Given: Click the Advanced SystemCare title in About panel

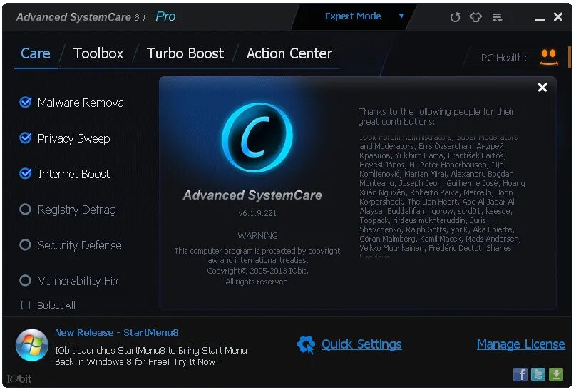Looking at the screenshot, I should point(252,195).
